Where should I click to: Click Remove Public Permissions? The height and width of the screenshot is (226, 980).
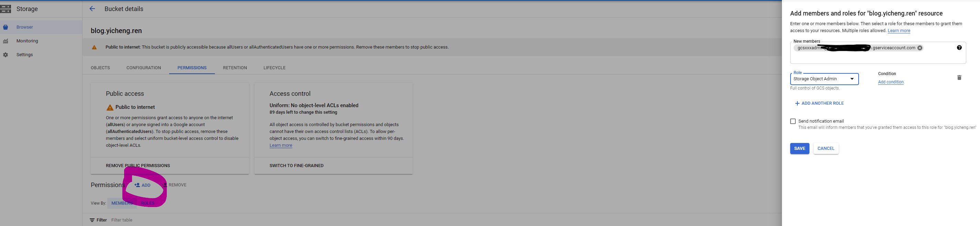[x=138, y=166]
